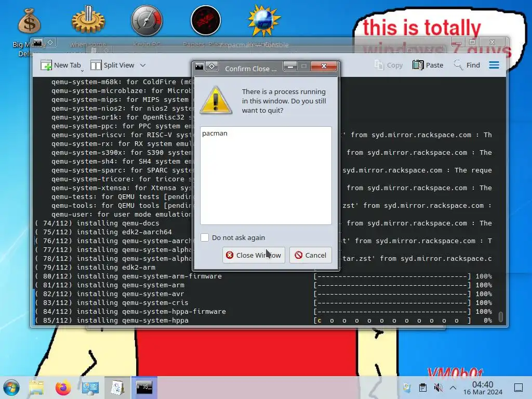The height and width of the screenshot is (399, 532).
Task: Click the Find magnifier icon
Action: click(458, 65)
